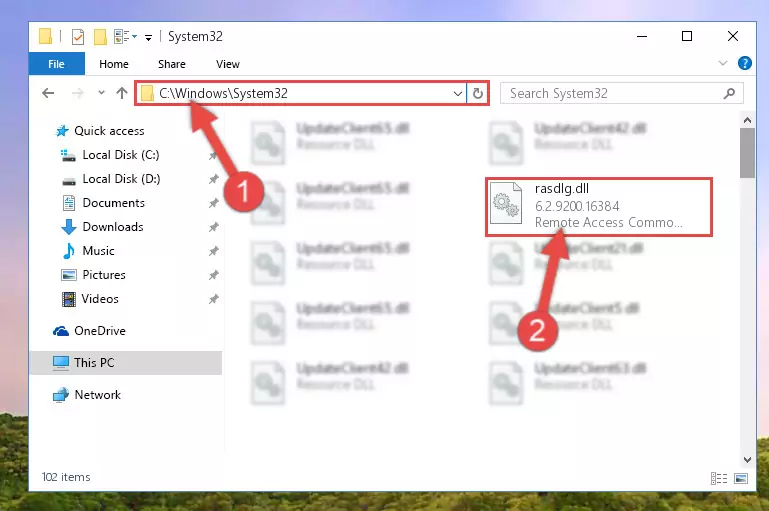Click the address bar path C:\Windows\System32

[x=223, y=93]
